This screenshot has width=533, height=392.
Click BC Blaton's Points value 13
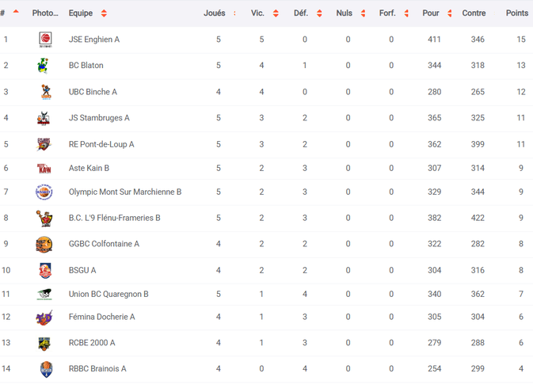click(521, 65)
